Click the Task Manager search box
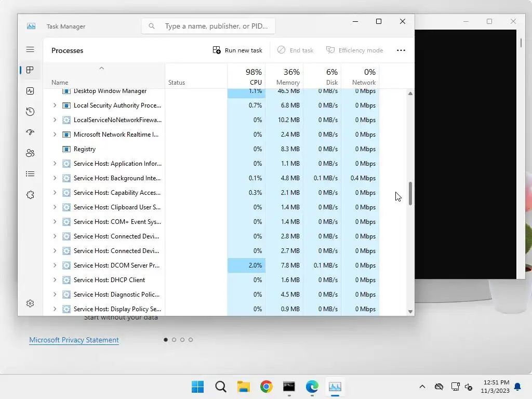This screenshot has height=399, width=532. tap(208, 26)
